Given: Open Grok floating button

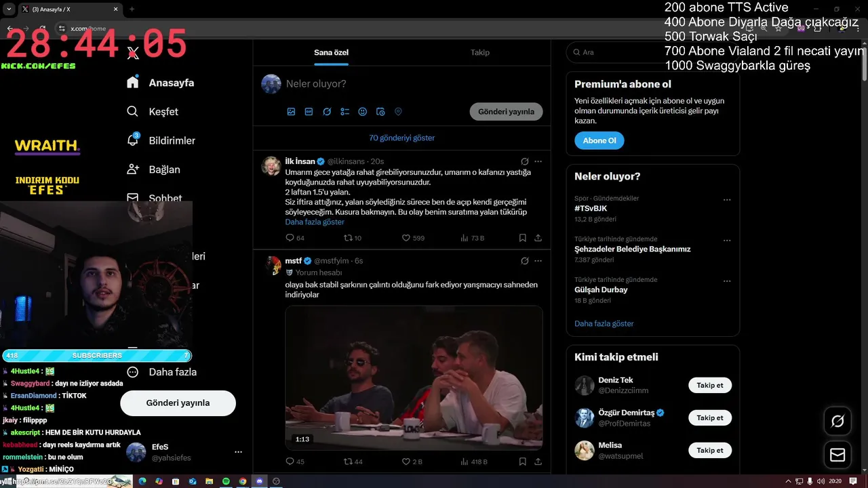Looking at the screenshot, I should click(837, 422).
